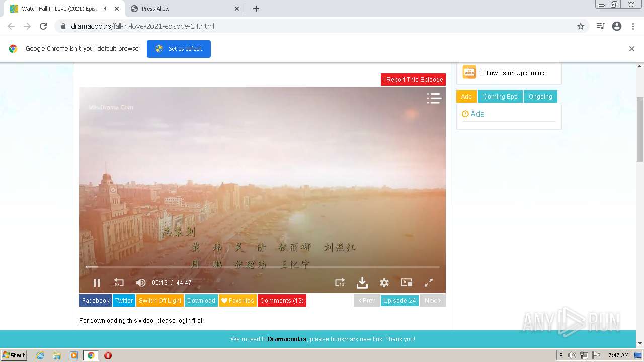Image resolution: width=644 pixels, height=362 pixels.
Task: Open File Explorer from taskbar
Action: coord(57,355)
